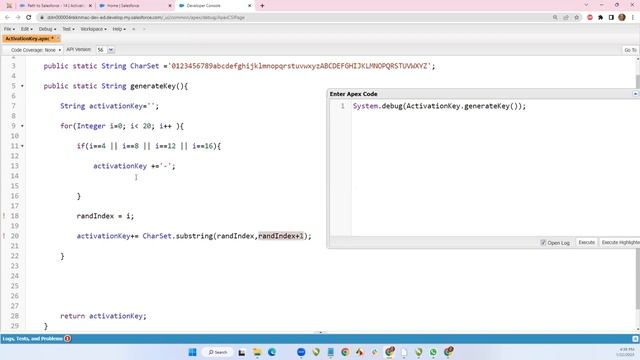Click the taskbar clock and date
Screen dimensions: 640x360
[x=625, y=352]
